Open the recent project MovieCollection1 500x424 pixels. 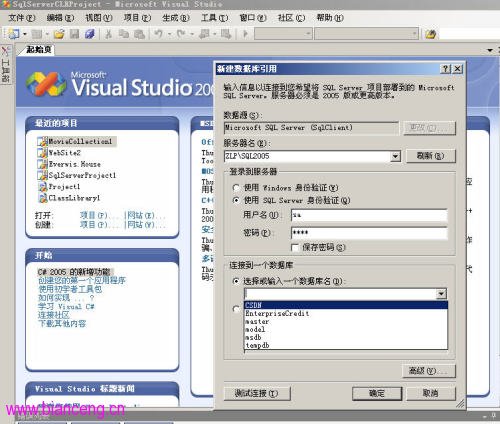coord(80,141)
